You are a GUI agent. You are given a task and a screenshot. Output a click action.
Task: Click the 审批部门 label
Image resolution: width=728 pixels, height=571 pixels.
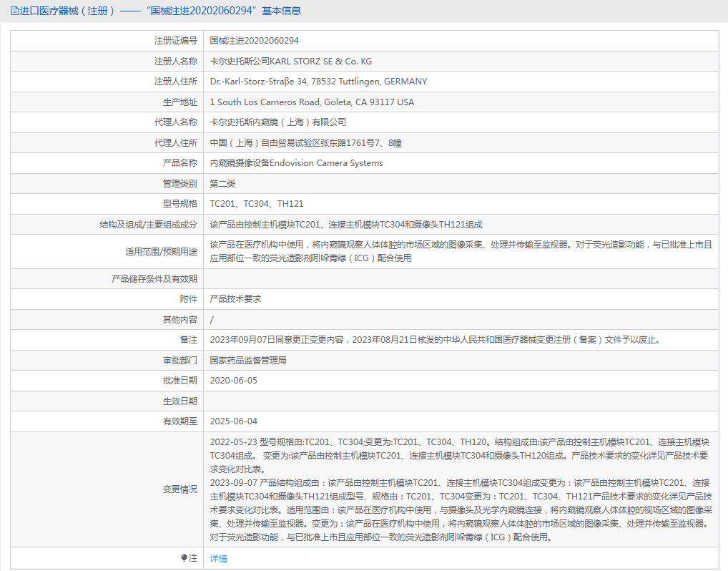[179, 360]
